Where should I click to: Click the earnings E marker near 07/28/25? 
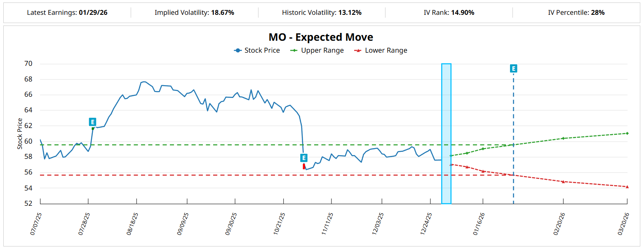92,122
